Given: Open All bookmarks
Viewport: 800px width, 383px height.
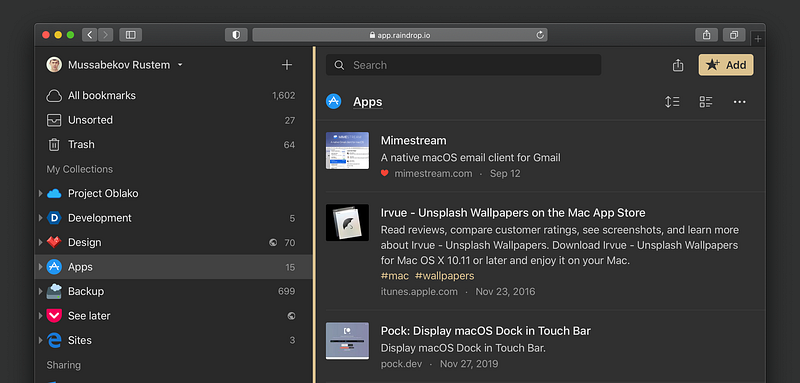Looking at the screenshot, I should coord(173,95).
